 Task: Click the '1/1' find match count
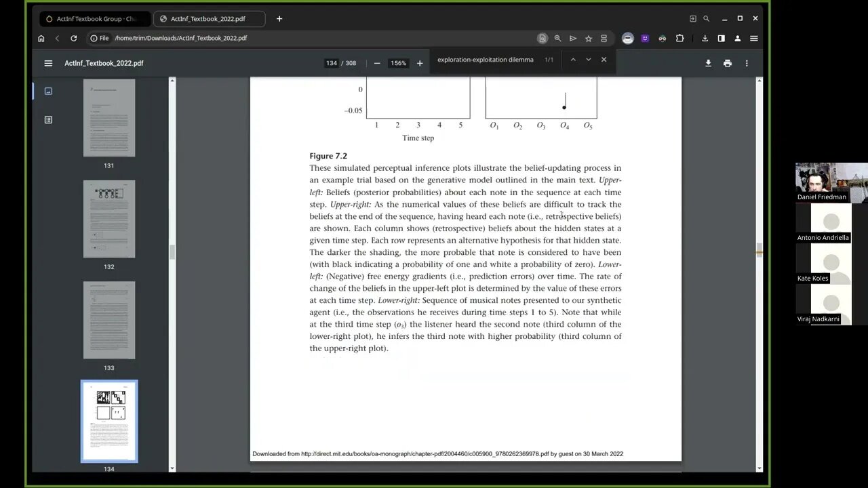pyautogui.click(x=549, y=60)
